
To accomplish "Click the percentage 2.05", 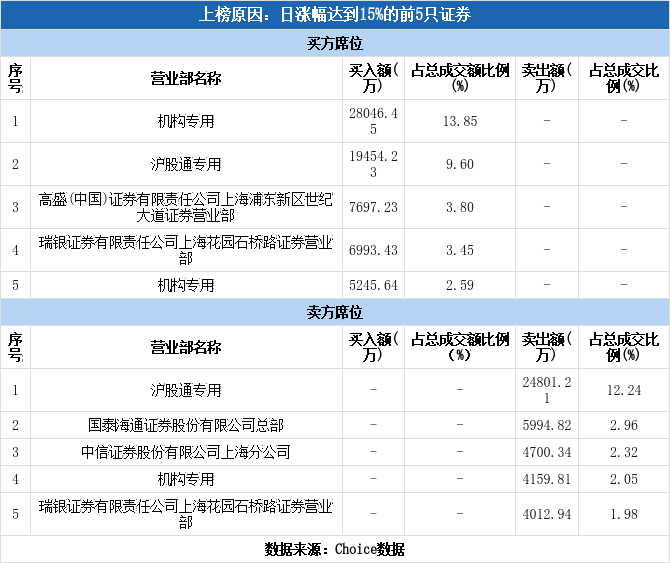I will pyautogui.click(x=624, y=479).
